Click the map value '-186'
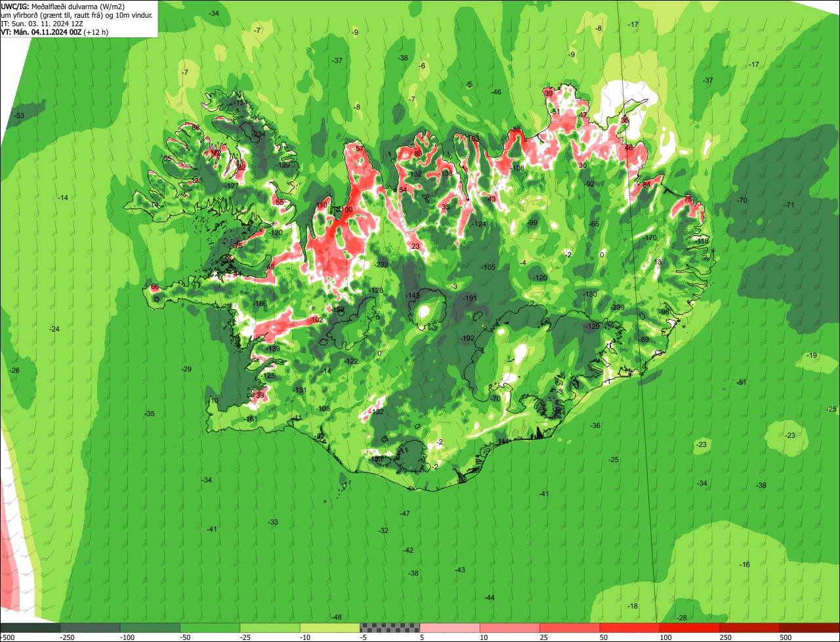 [x=261, y=303]
